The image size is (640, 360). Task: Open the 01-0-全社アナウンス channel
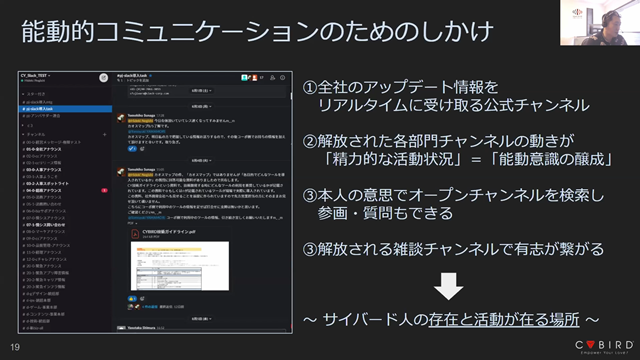tap(42, 149)
